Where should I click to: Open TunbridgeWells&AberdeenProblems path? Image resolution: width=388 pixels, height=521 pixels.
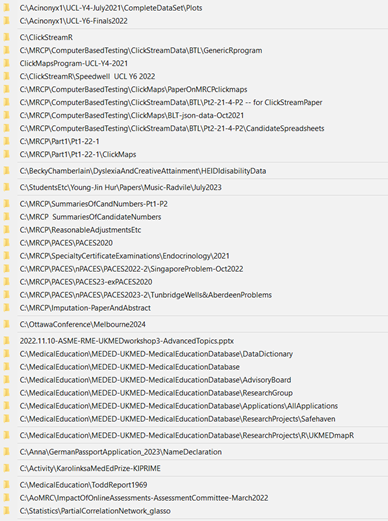pos(146,295)
